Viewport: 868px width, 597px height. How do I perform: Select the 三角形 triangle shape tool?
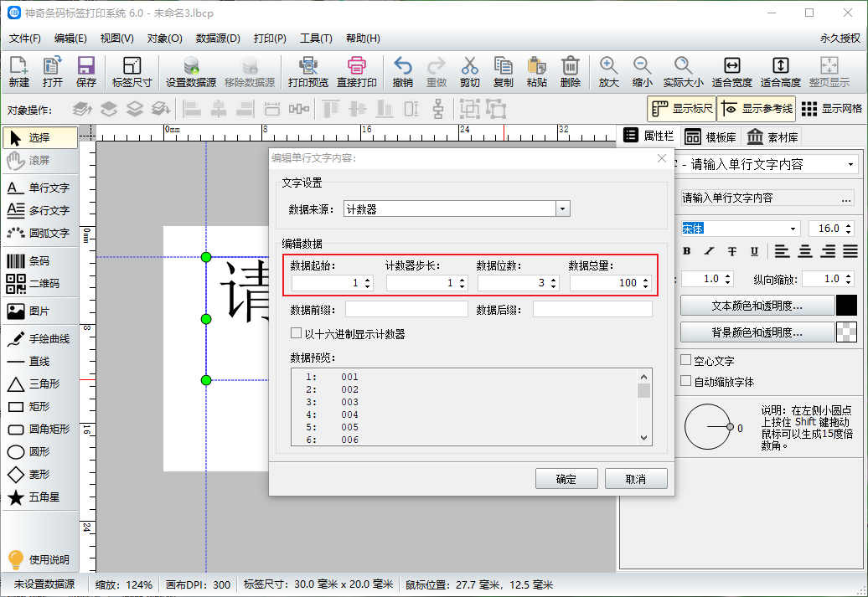point(40,384)
